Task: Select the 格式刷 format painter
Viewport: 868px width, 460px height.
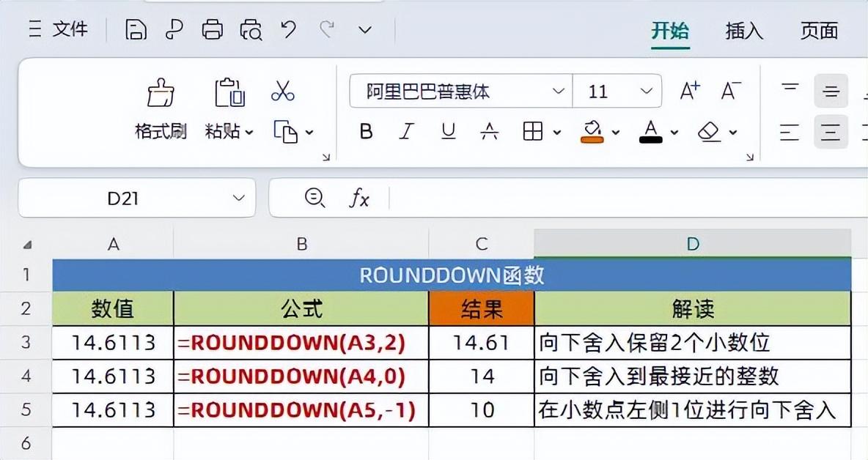Action: pyautogui.click(x=161, y=108)
